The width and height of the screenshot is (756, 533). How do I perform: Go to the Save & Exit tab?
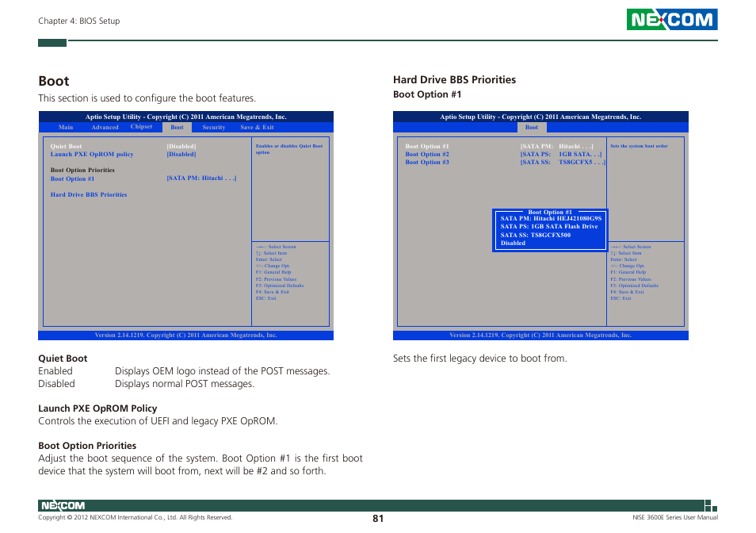click(x=257, y=128)
